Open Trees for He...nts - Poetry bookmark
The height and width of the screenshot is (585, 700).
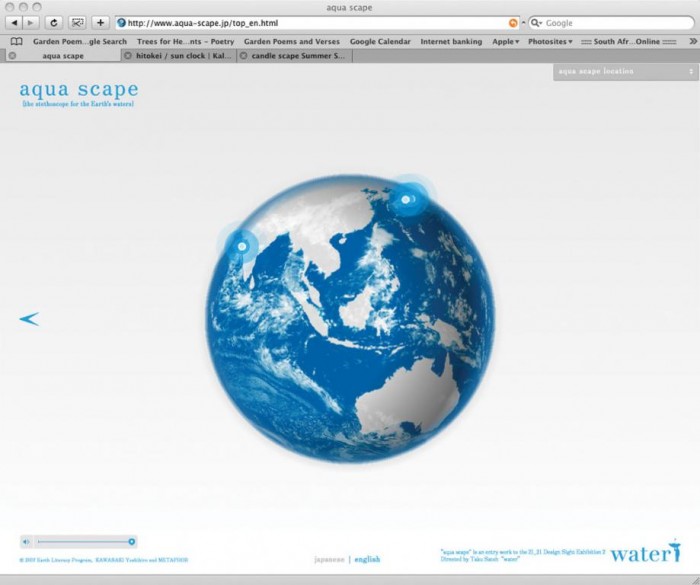pyautogui.click(x=186, y=42)
